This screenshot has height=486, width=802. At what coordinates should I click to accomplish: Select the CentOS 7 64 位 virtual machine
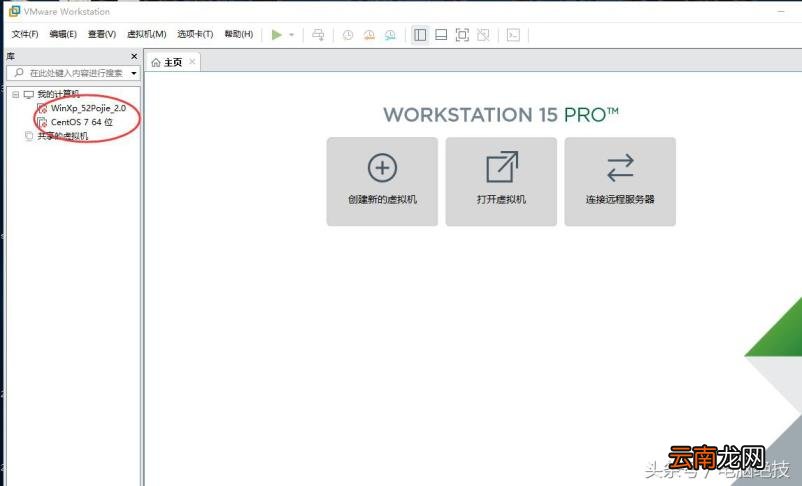click(82, 122)
